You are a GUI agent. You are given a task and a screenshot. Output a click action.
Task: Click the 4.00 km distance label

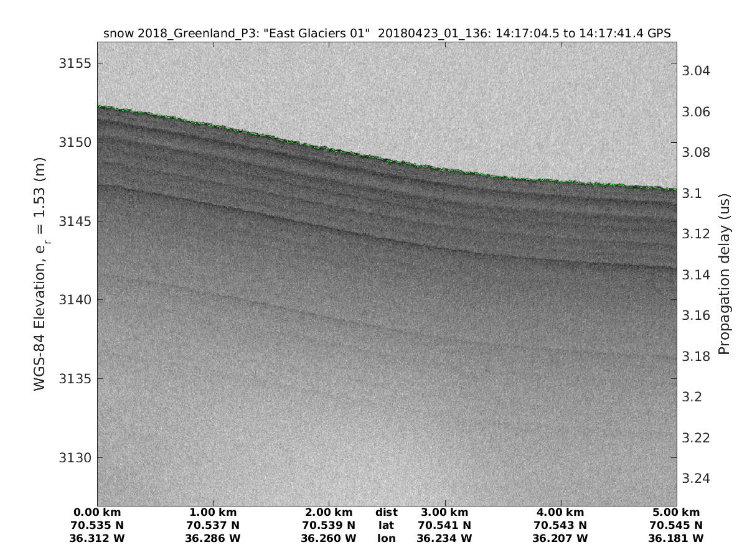point(561,513)
